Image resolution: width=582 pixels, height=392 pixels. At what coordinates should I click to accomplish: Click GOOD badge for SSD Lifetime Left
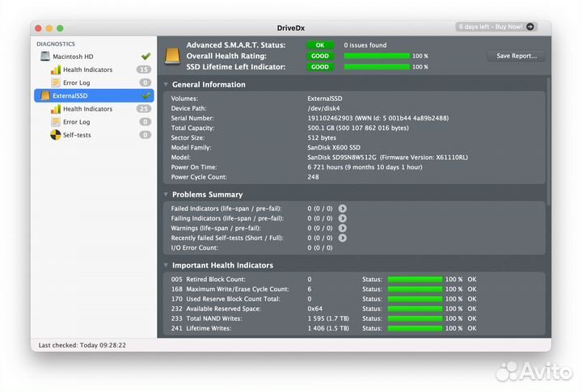point(320,67)
